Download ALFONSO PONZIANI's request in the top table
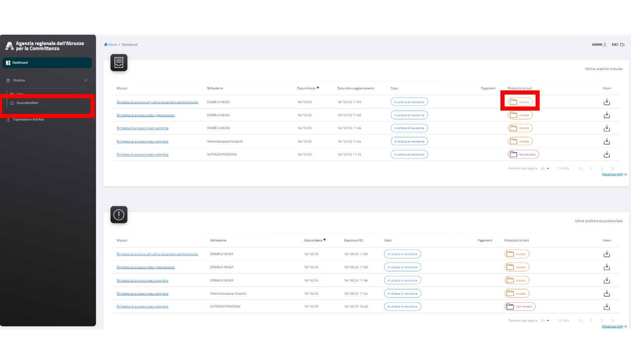This screenshot has height=364, width=631. pyautogui.click(x=607, y=154)
